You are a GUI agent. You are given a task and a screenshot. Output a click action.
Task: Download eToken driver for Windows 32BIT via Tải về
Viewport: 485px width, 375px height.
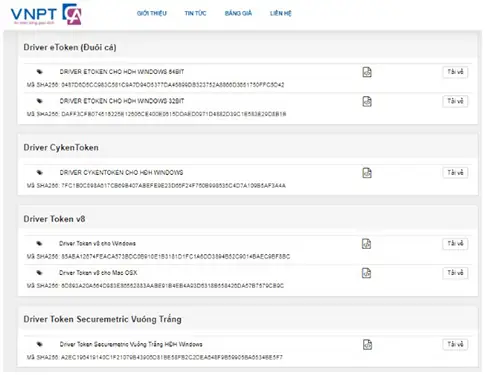pyautogui.click(x=455, y=101)
